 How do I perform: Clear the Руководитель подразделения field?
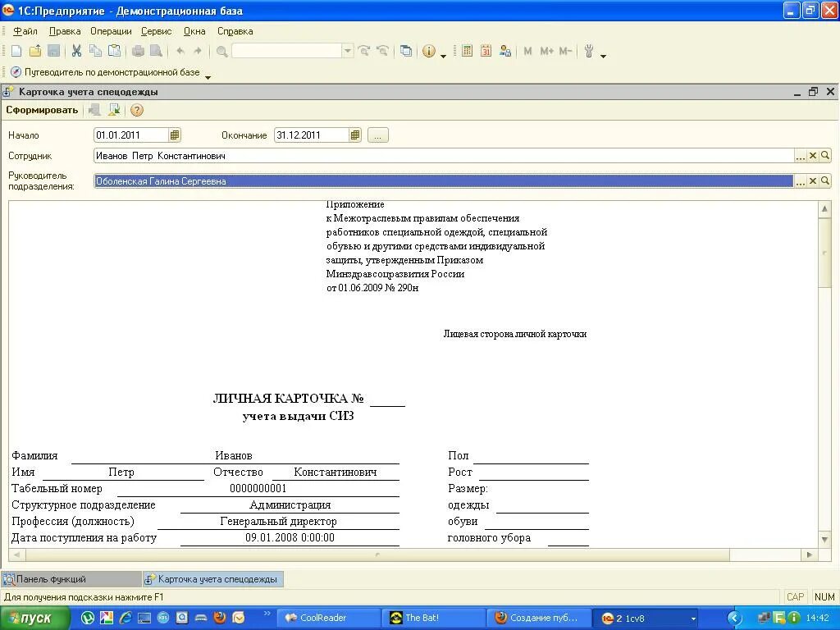pyautogui.click(x=813, y=181)
